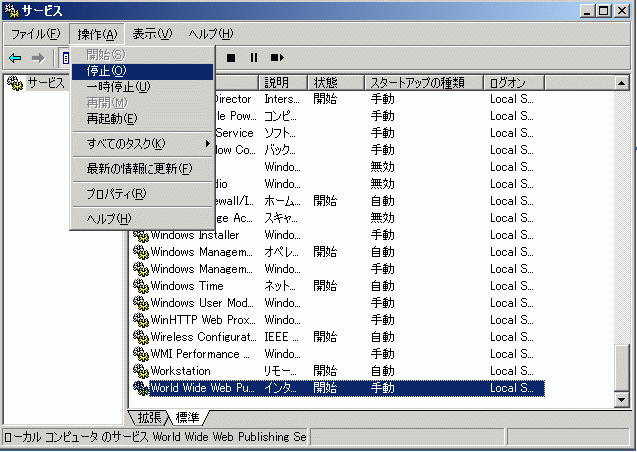The height and width of the screenshot is (452, 637).
Task: Choose ヘルプ(H) in the dropdown menu
Action: pyautogui.click(x=142, y=219)
